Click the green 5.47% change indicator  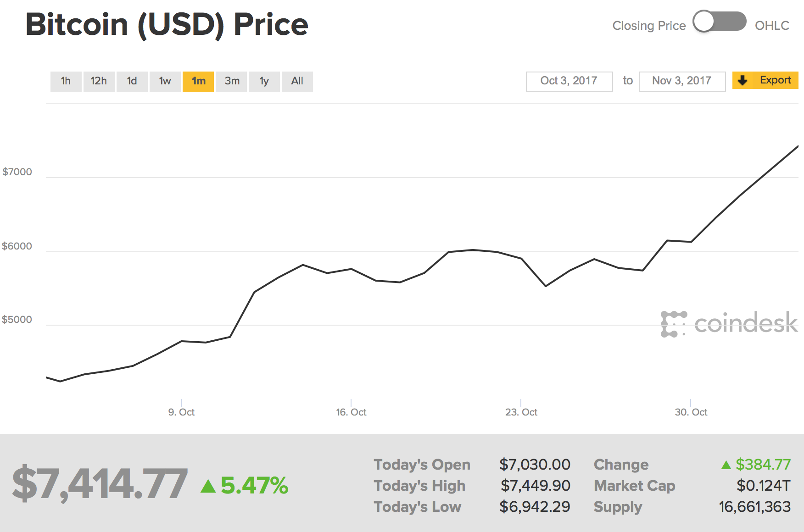(245, 485)
